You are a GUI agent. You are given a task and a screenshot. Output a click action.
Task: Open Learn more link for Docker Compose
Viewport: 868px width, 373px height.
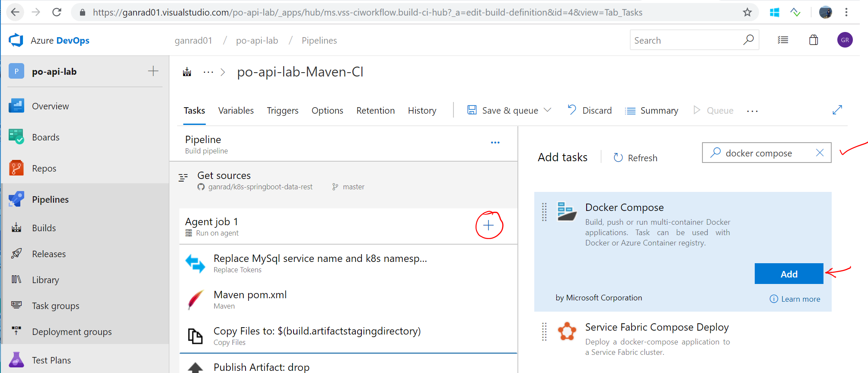click(795, 299)
